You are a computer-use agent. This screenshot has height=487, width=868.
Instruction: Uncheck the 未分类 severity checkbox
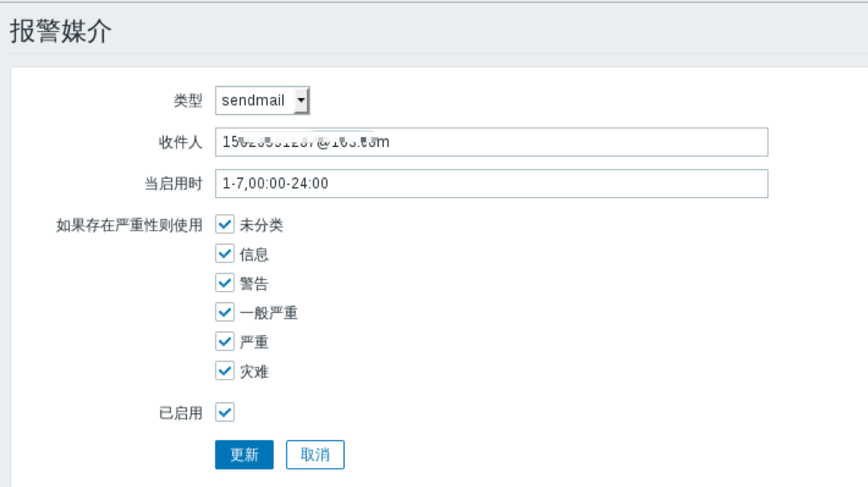tap(225, 225)
